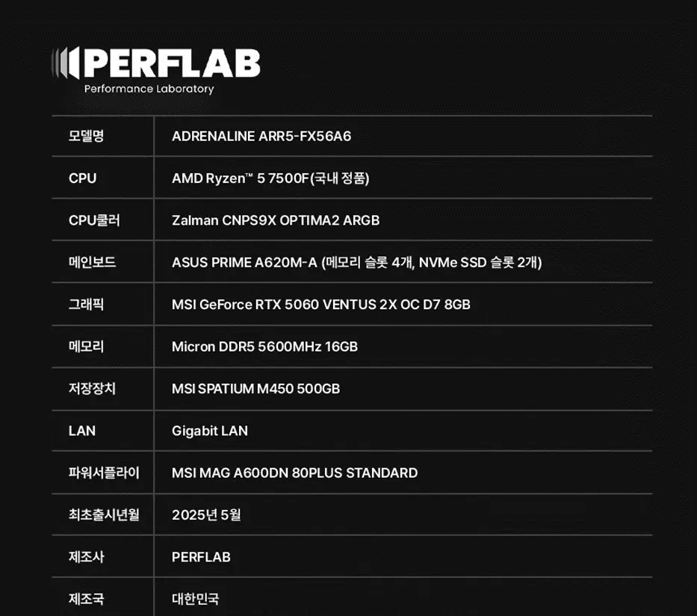
Task: Click the Performance Laboratory tagline text
Action: tap(149, 89)
